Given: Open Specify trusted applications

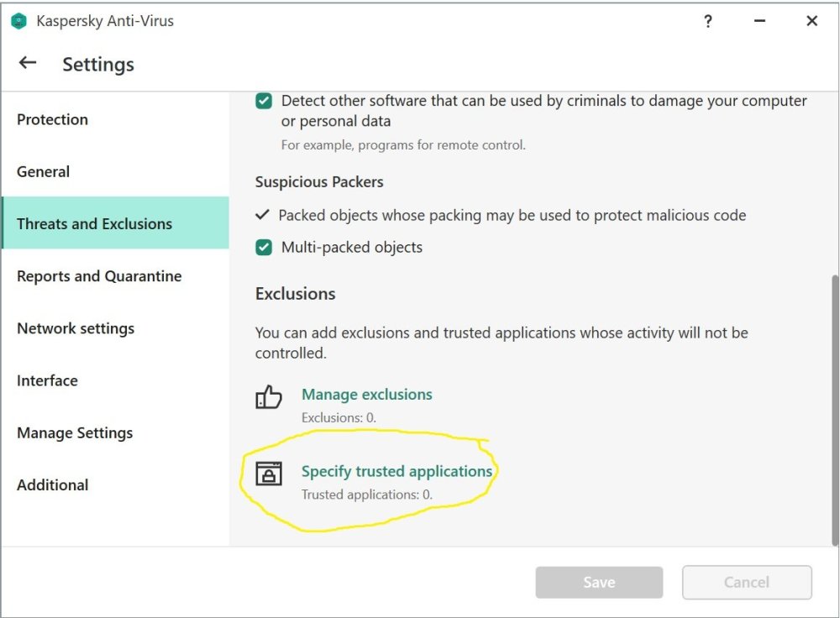Looking at the screenshot, I should (x=396, y=471).
